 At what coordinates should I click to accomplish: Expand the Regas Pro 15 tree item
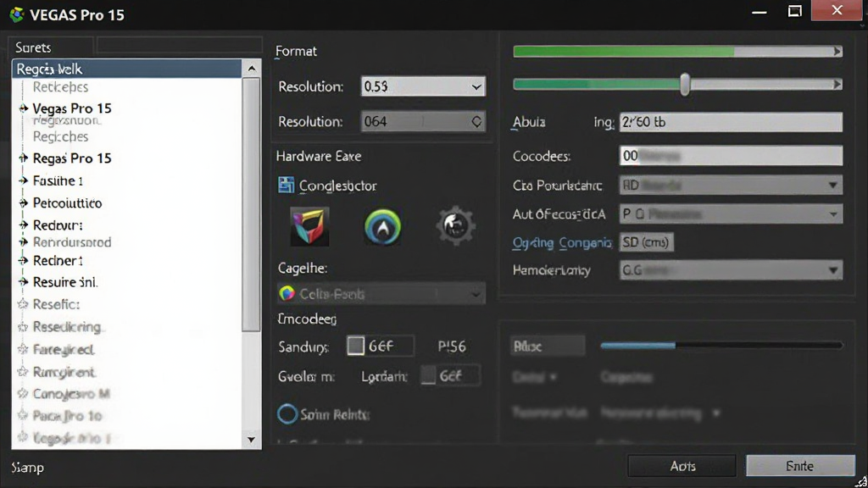click(23, 158)
